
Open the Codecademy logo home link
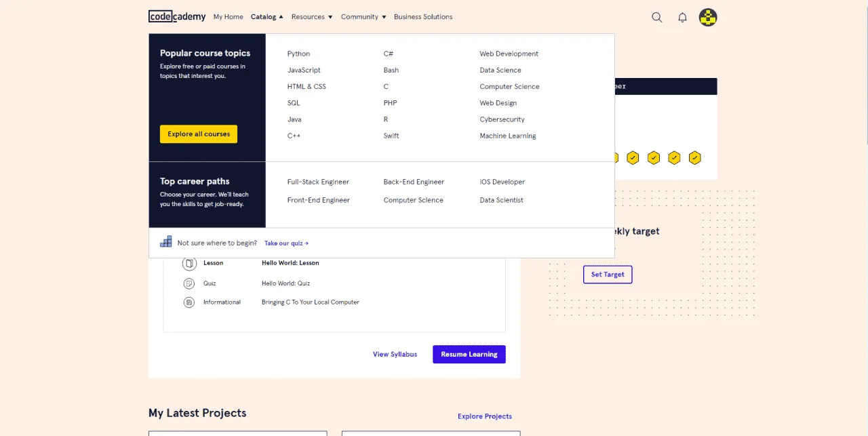click(177, 17)
